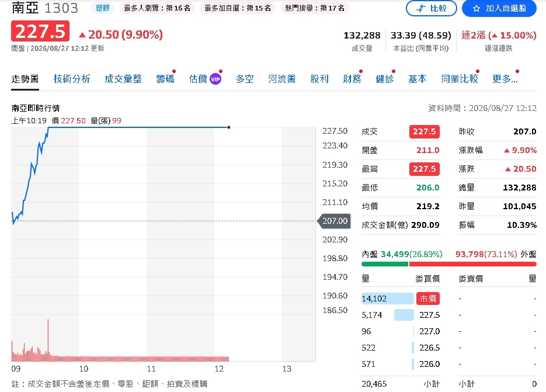This screenshot has height=392, width=546.
Task: Click the 開盤 211.0 value
Action: point(428,150)
